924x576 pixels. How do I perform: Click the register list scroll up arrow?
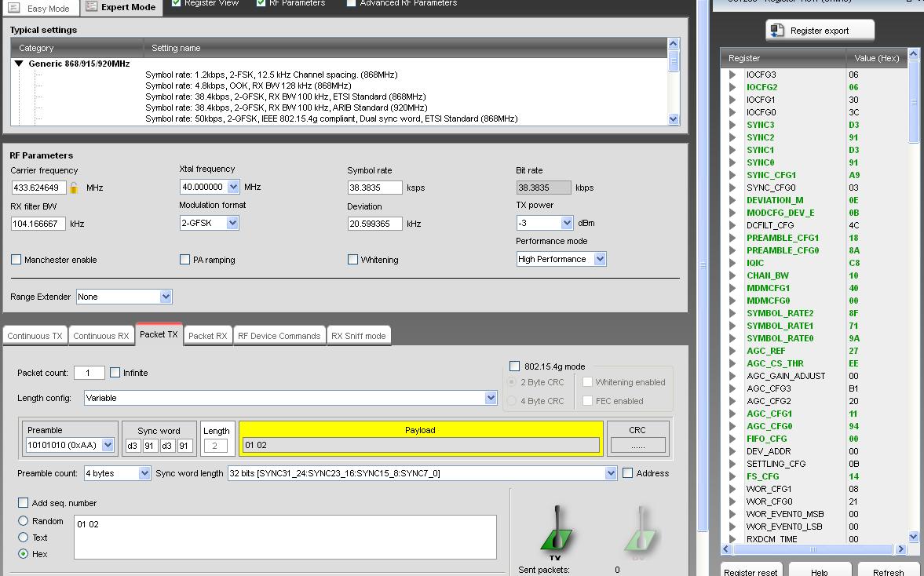(x=914, y=53)
